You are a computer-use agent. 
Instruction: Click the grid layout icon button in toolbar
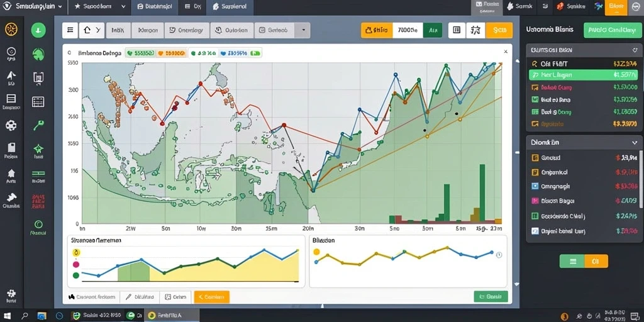coord(457,30)
